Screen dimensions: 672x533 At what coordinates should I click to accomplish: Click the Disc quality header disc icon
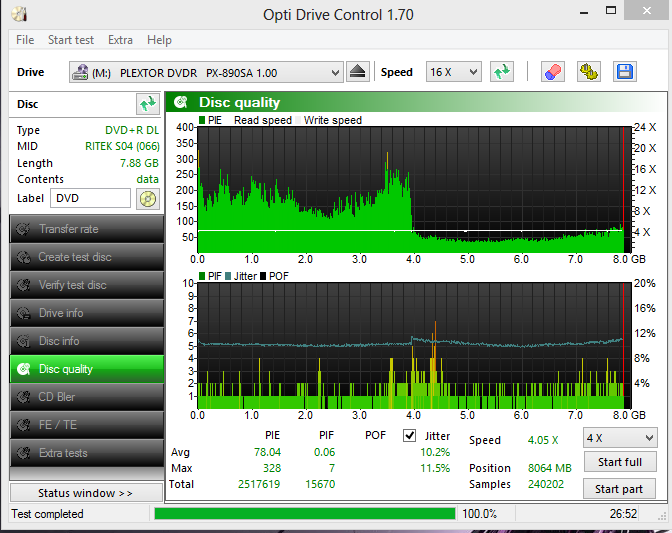181,102
